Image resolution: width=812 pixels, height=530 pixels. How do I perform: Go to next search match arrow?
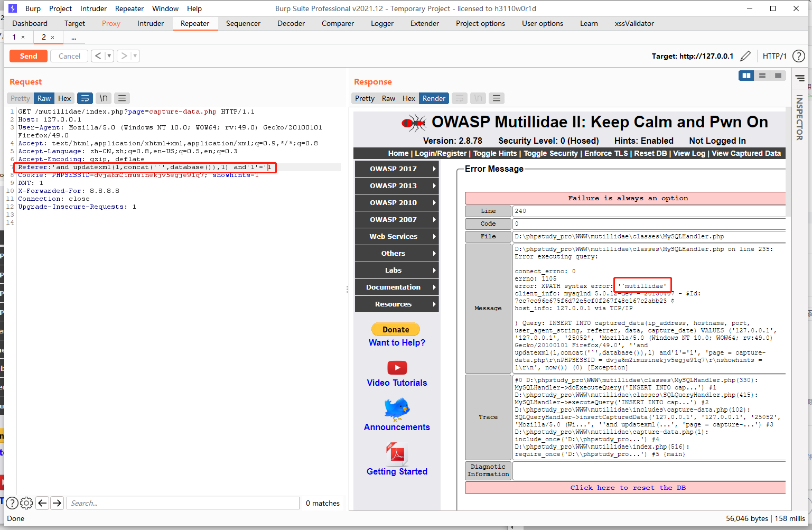[58, 503]
